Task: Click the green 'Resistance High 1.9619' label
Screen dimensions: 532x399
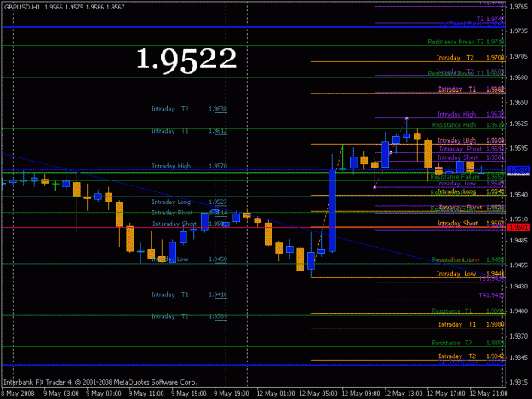Action: (468, 125)
